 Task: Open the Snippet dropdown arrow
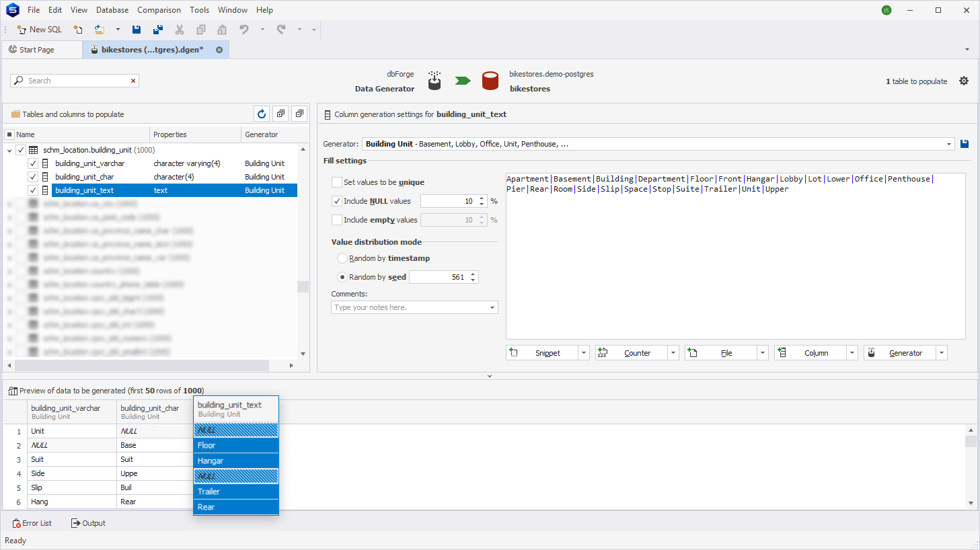[584, 353]
